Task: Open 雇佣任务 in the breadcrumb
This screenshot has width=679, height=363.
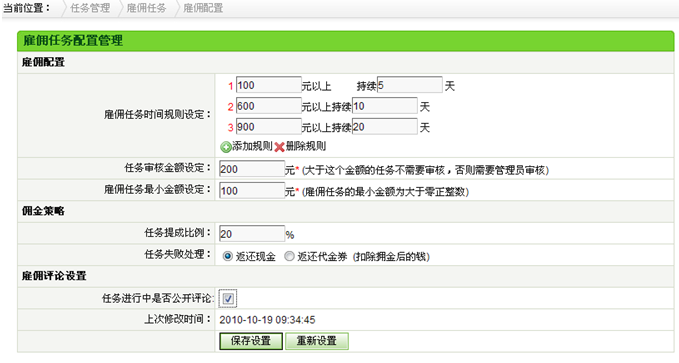Action: click(146, 8)
